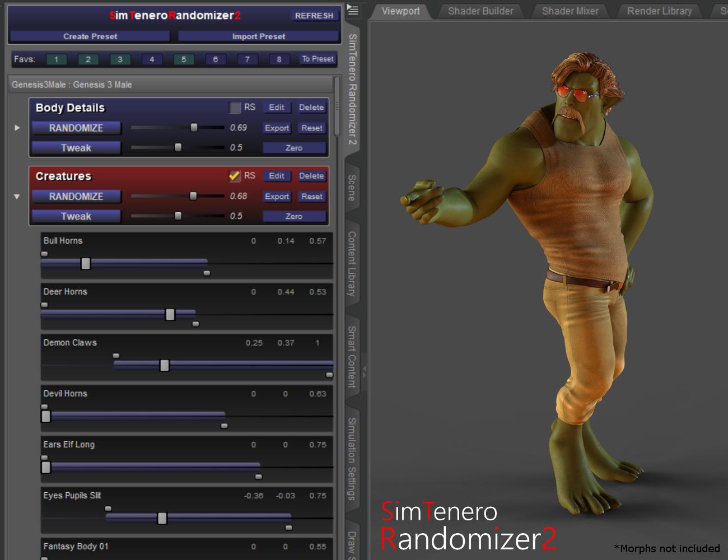Delete the Body Details group
Image resolution: width=728 pixels, height=560 pixels.
pos(311,107)
